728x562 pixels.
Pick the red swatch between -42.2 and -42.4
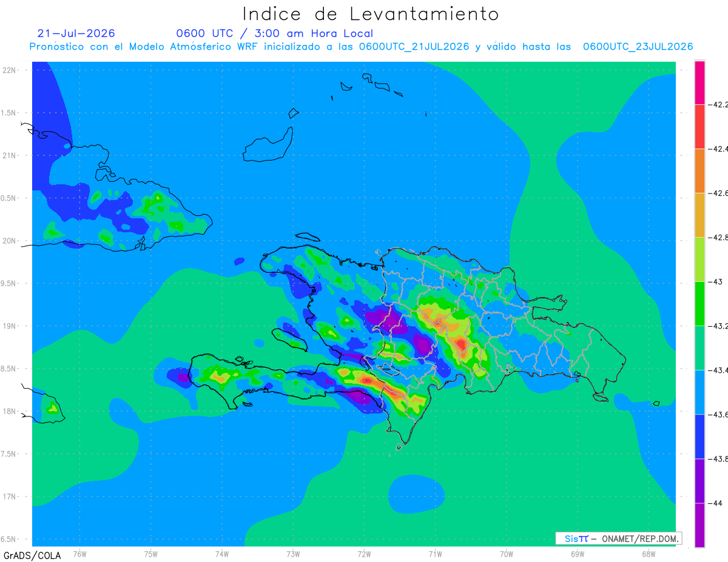tap(699, 127)
